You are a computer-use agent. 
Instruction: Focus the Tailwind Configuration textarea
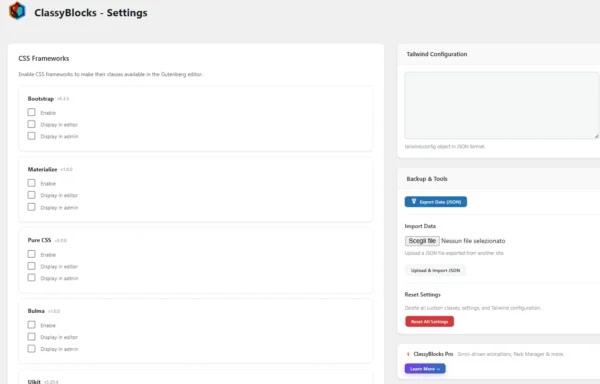point(502,105)
